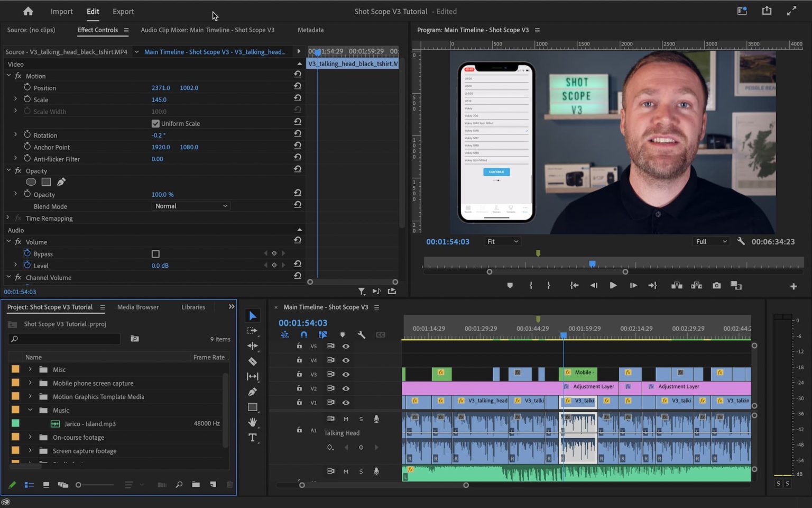Click the green label swatch beside Jarico - Island.mp3
Viewport: 812px width, 508px height.
pyautogui.click(x=15, y=423)
